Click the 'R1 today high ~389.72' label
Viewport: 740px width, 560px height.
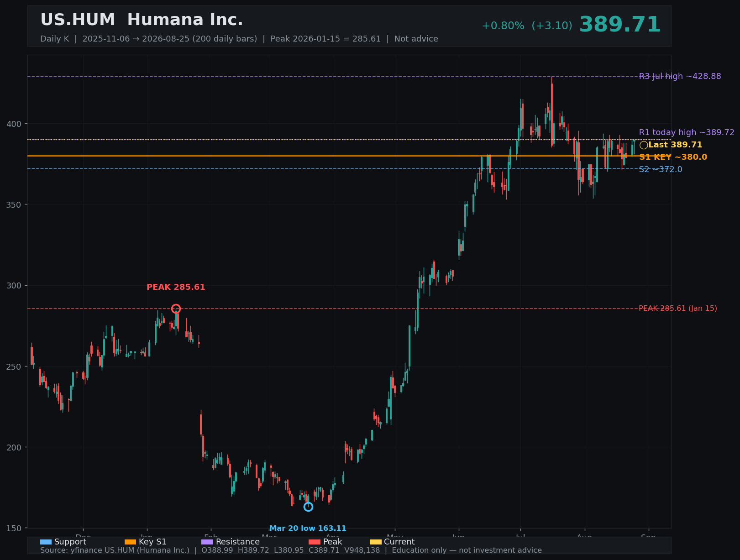[687, 132]
